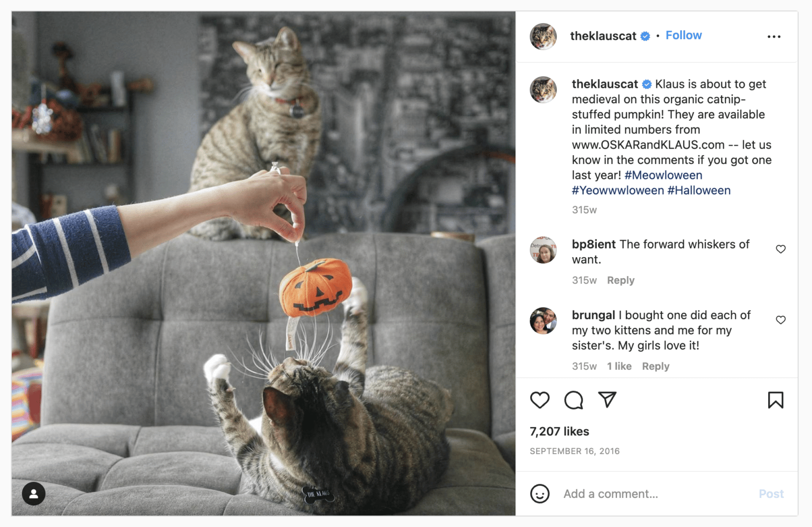Save post with bookmark icon
This screenshot has width=812, height=527.
point(776,400)
